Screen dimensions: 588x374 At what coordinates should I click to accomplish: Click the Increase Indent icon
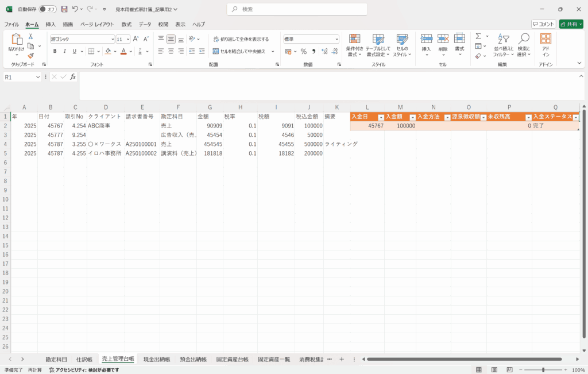point(202,51)
